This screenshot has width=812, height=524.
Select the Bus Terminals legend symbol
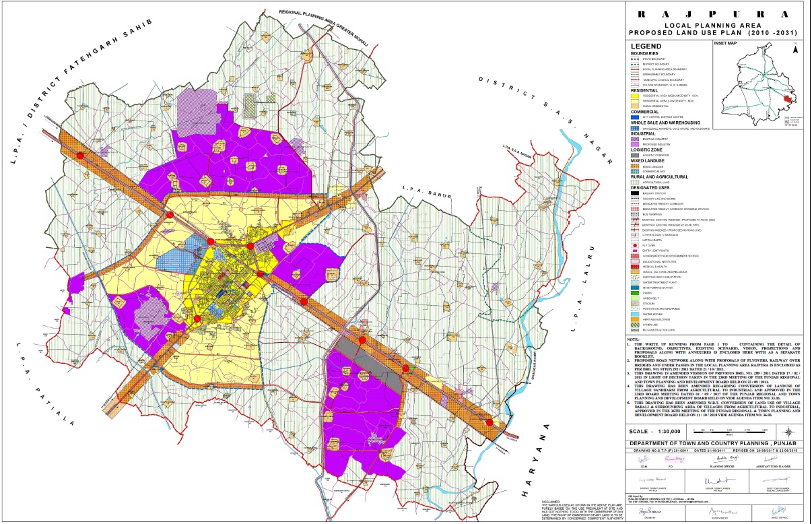click(x=634, y=213)
